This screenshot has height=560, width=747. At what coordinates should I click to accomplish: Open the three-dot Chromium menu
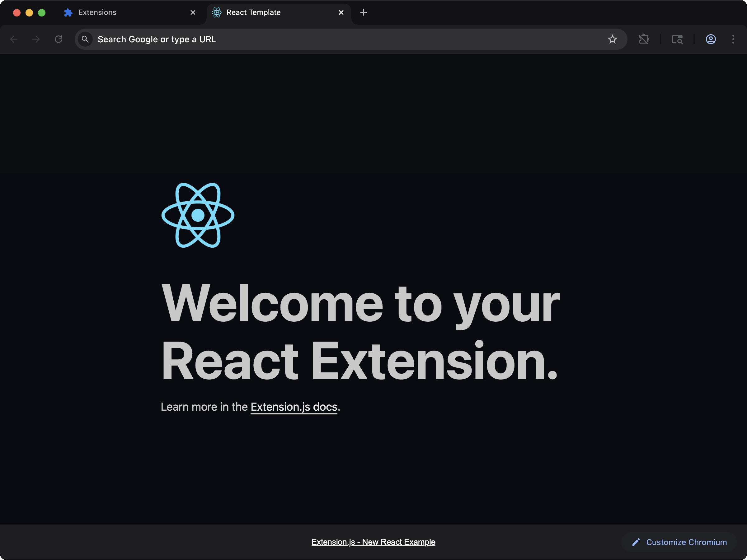tap(734, 39)
